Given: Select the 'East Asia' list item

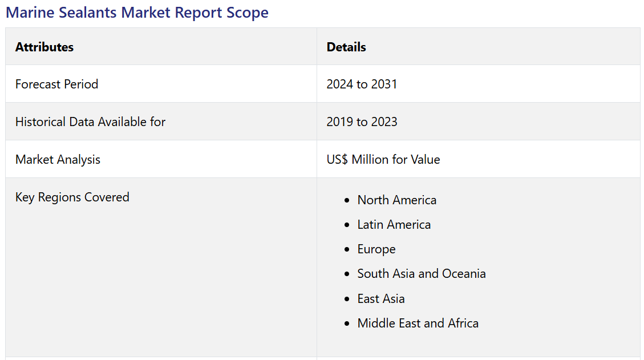Looking at the screenshot, I should click(x=380, y=298).
